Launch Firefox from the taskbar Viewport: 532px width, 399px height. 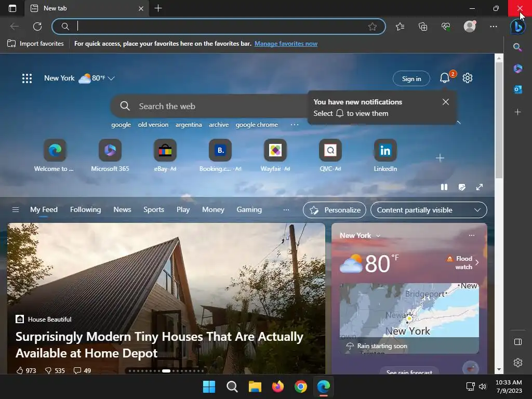(277, 387)
